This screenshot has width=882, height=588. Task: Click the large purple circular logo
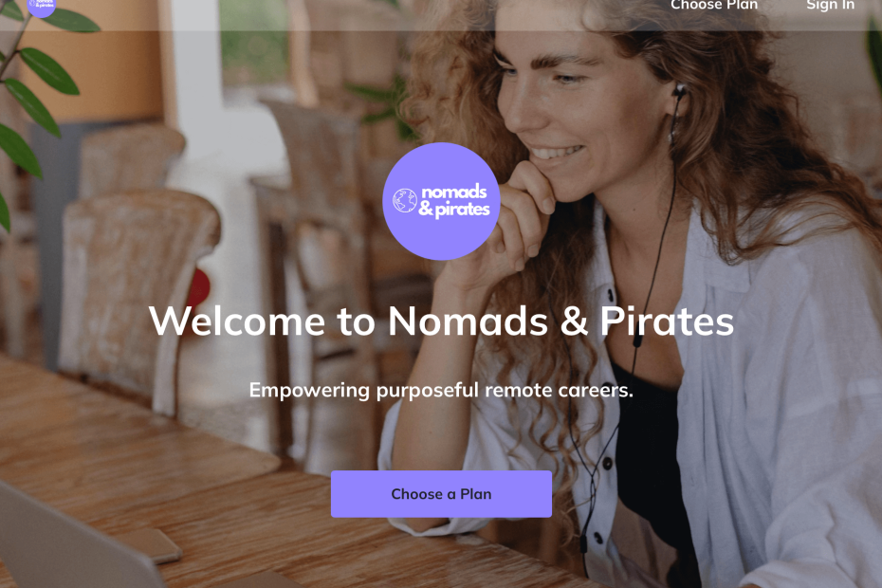point(441,201)
